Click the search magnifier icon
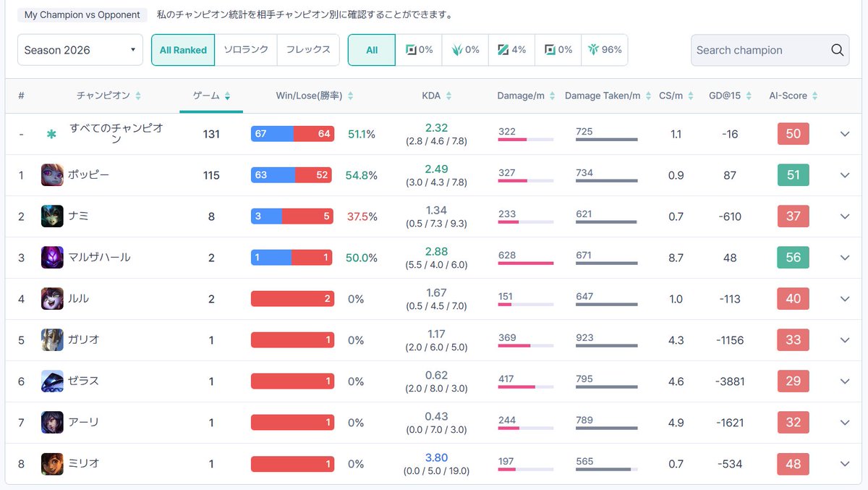 [x=837, y=50]
